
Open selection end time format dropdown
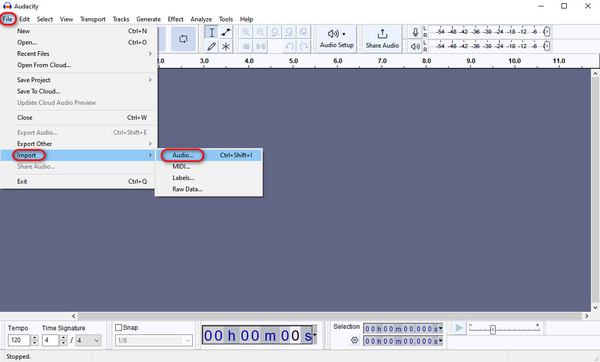click(440, 341)
